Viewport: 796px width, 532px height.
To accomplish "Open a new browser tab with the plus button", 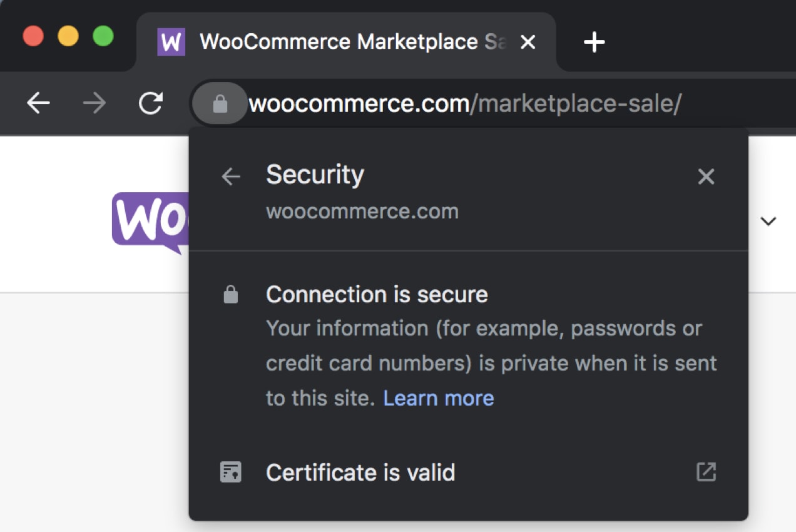I will tap(593, 41).
